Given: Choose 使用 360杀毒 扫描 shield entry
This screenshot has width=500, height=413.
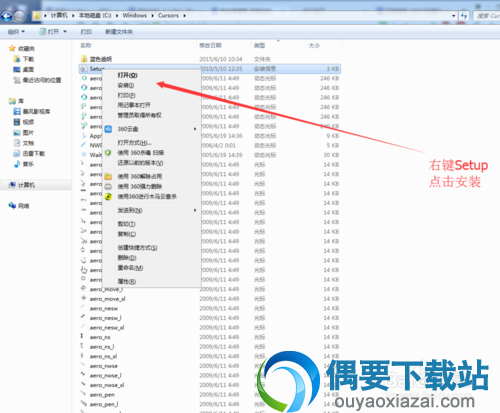Looking at the screenshot, I should [152, 153].
